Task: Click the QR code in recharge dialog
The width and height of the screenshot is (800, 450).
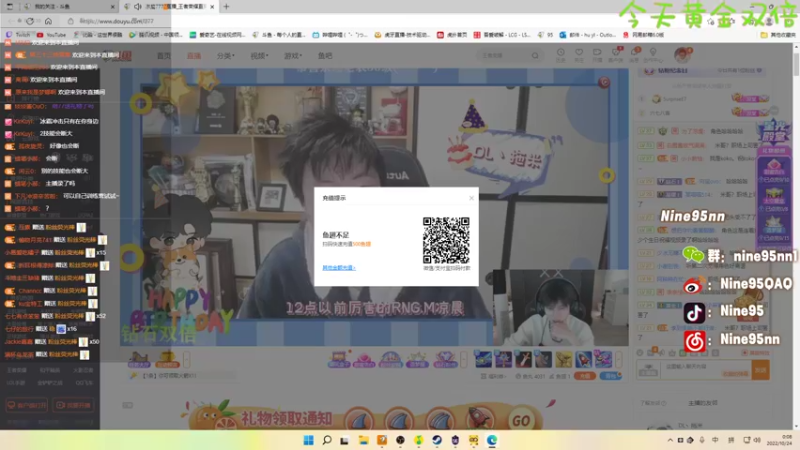Action: point(446,240)
